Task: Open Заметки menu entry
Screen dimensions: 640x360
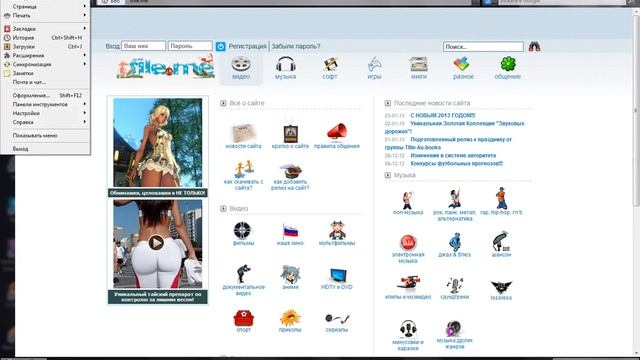Action: coord(45,73)
